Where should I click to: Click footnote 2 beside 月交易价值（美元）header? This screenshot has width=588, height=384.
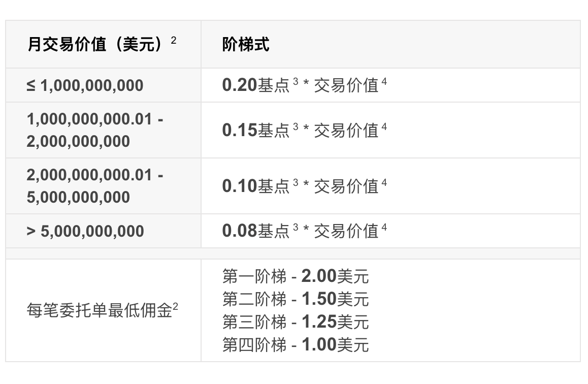174,41
